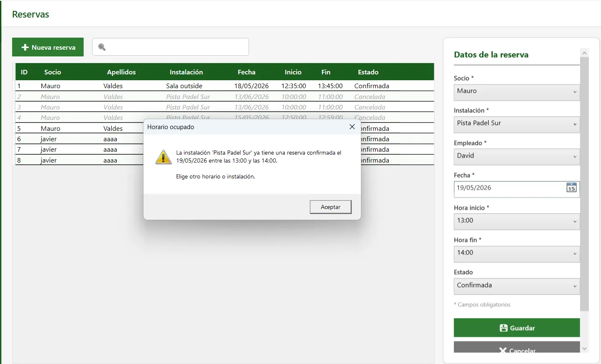Click the Nueva reserva button
The height and width of the screenshot is (364, 601).
[x=48, y=47]
